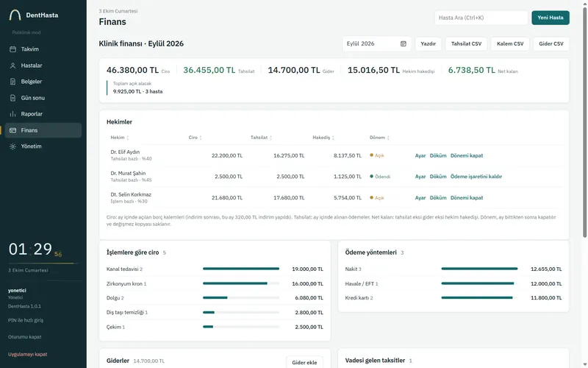Click the Kanal tedavisi revenue bar

pos(241,269)
